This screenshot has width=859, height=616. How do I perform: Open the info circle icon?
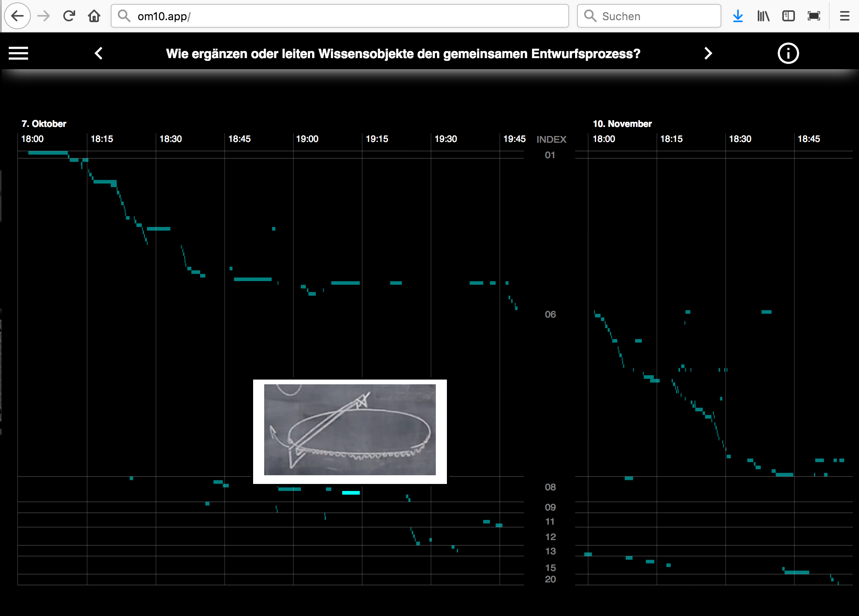click(x=788, y=53)
